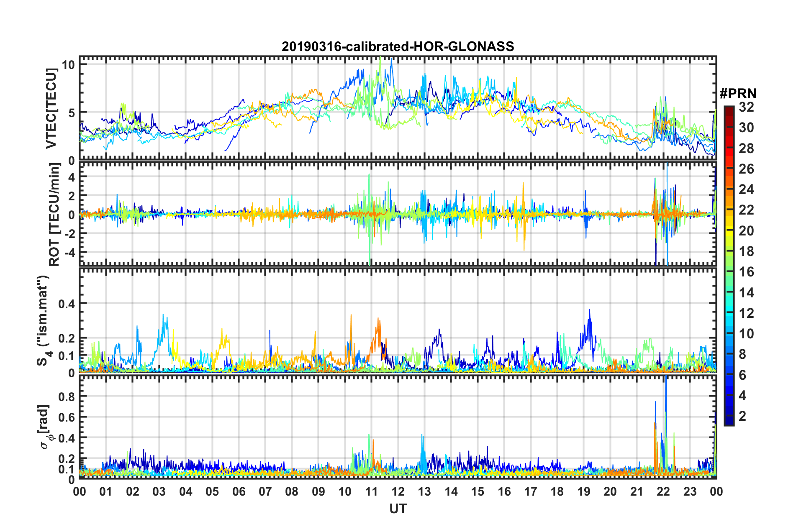Click ROT y-axis tick label -4
Viewport: 796px width, 532px height.
pos(69,253)
